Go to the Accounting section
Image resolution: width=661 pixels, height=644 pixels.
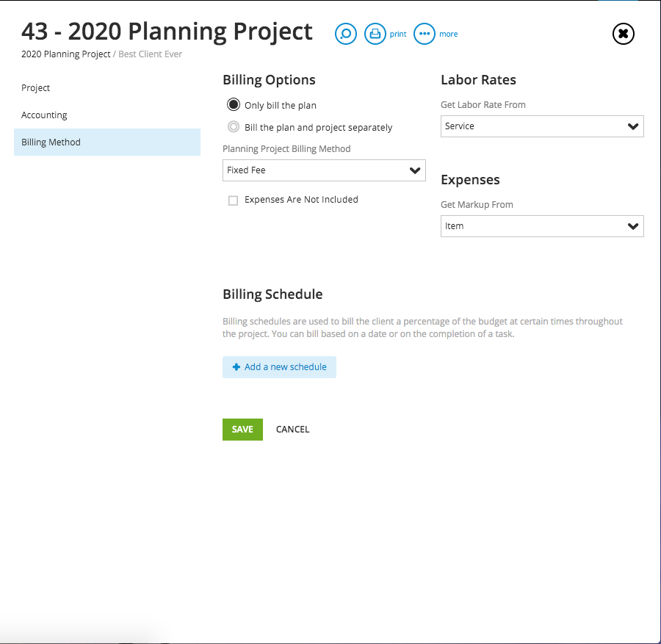point(44,115)
